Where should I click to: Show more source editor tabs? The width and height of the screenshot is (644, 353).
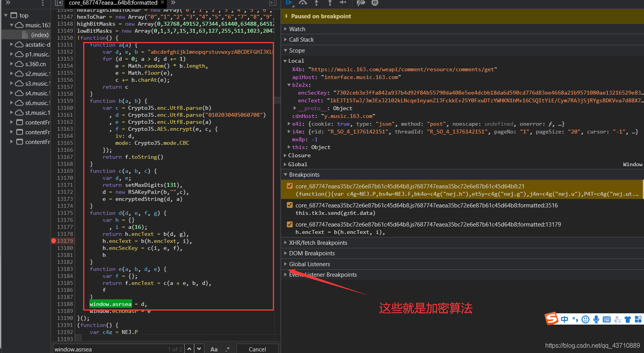click(173, 3)
